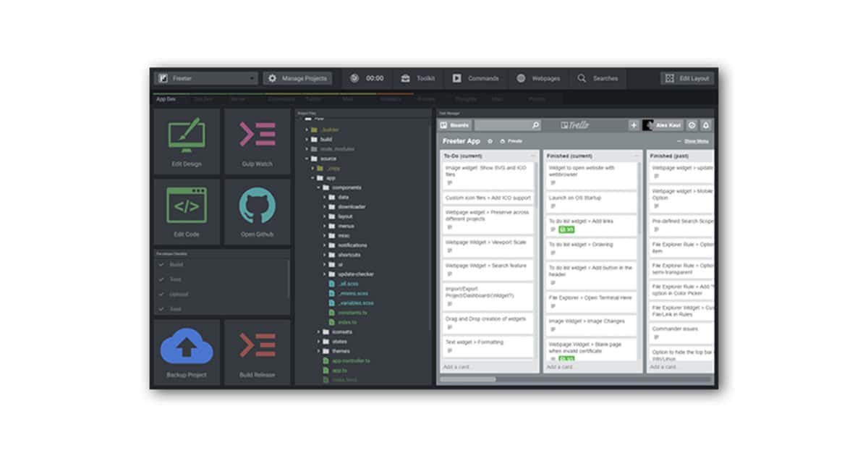
Task: Click the Trello notifications bell icon
Action: (x=706, y=125)
